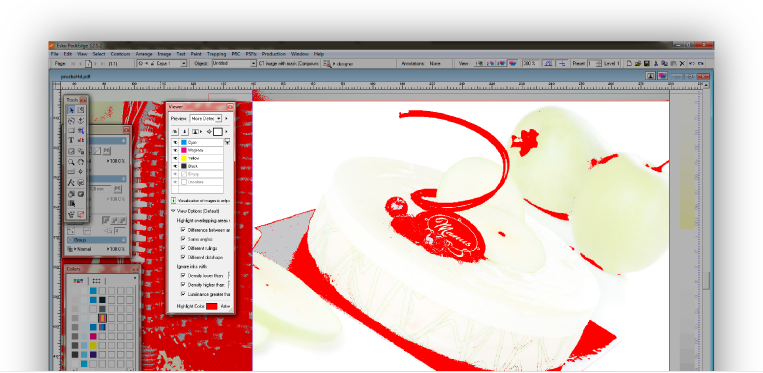Open the Trapping menu
The width and height of the screenshot is (763, 373).
(217, 54)
